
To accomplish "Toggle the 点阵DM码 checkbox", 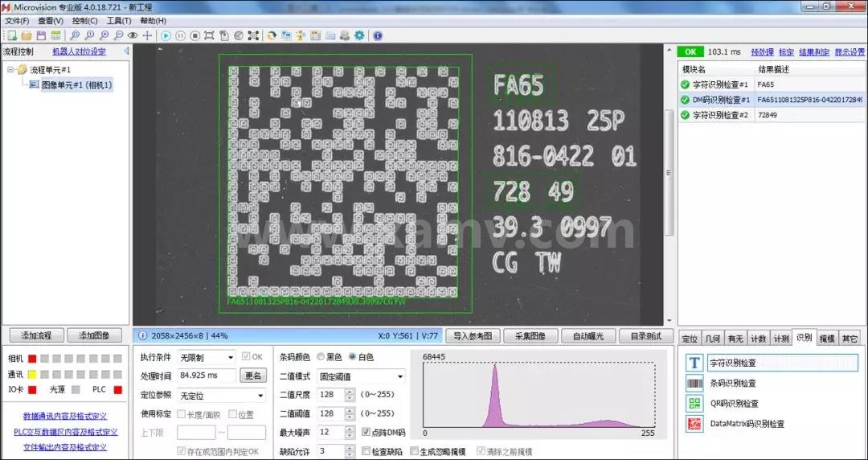I will pyautogui.click(x=366, y=432).
